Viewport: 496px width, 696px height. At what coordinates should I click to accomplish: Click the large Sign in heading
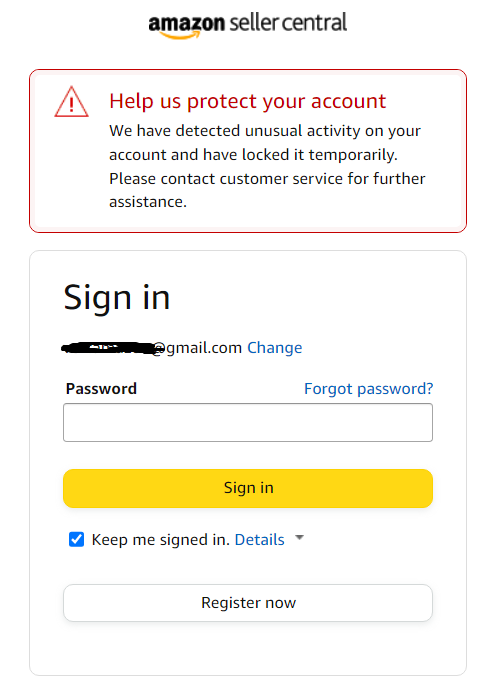pos(117,298)
